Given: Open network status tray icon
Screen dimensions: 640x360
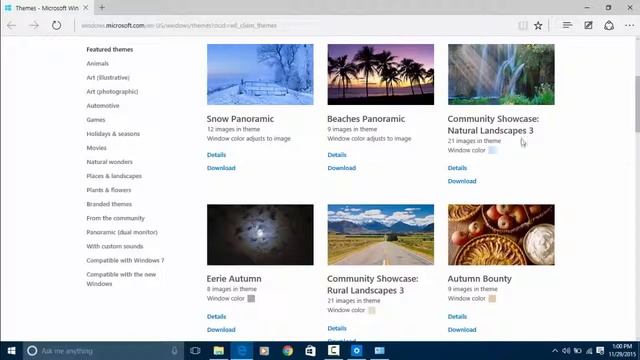Looking at the screenshot, I should (x=589, y=351).
